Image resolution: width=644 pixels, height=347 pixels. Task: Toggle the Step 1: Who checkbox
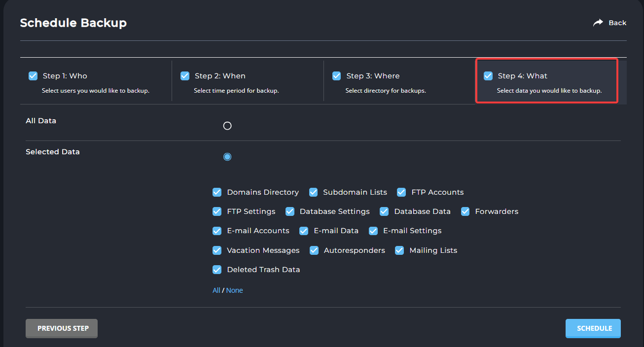click(33, 76)
